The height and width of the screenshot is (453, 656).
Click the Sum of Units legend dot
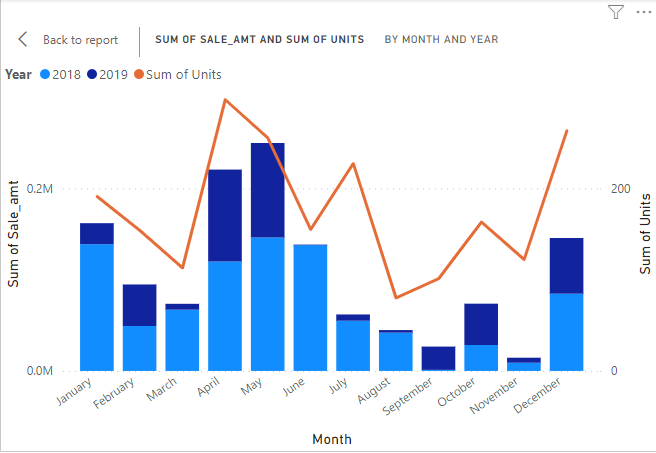pyautogui.click(x=138, y=74)
